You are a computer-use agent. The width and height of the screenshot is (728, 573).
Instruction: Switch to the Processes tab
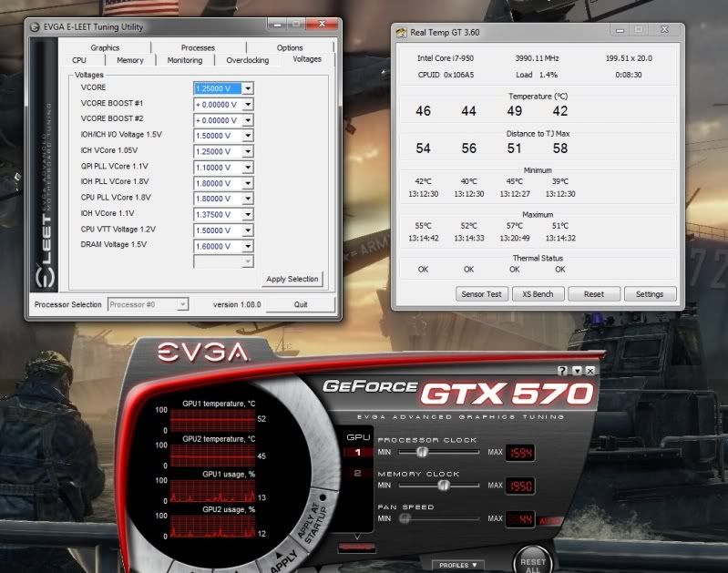(198, 47)
